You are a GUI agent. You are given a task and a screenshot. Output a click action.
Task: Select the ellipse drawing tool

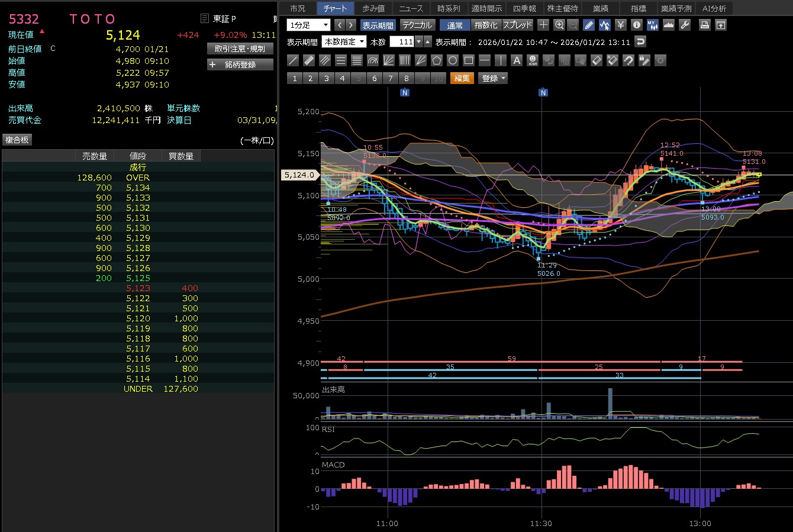pyautogui.click(x=453, y=60)
